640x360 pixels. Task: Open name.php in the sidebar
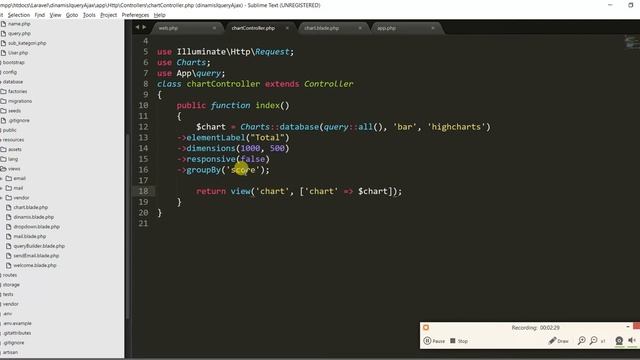(x=19, y=24)
